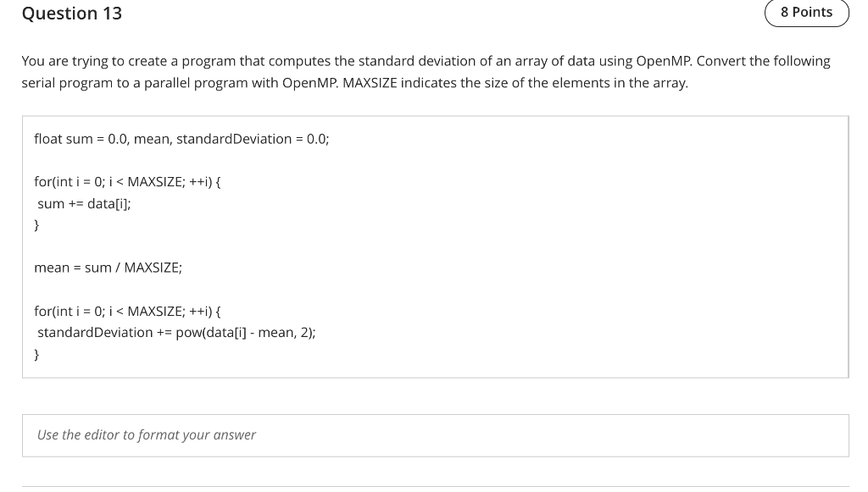Click the standardDeviation pow code line
868x492 pixels.
pyautogui.click(x=175, y=332)
